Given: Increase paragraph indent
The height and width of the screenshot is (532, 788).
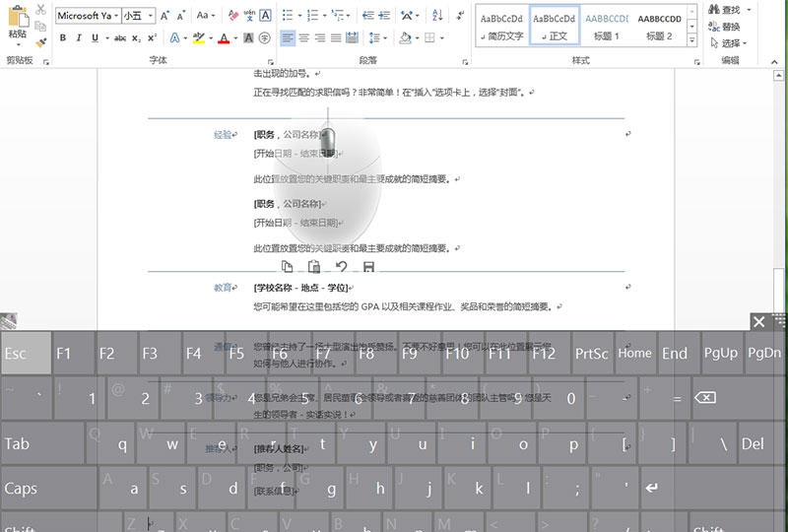Looking at the screenshot, I should 384,16.
